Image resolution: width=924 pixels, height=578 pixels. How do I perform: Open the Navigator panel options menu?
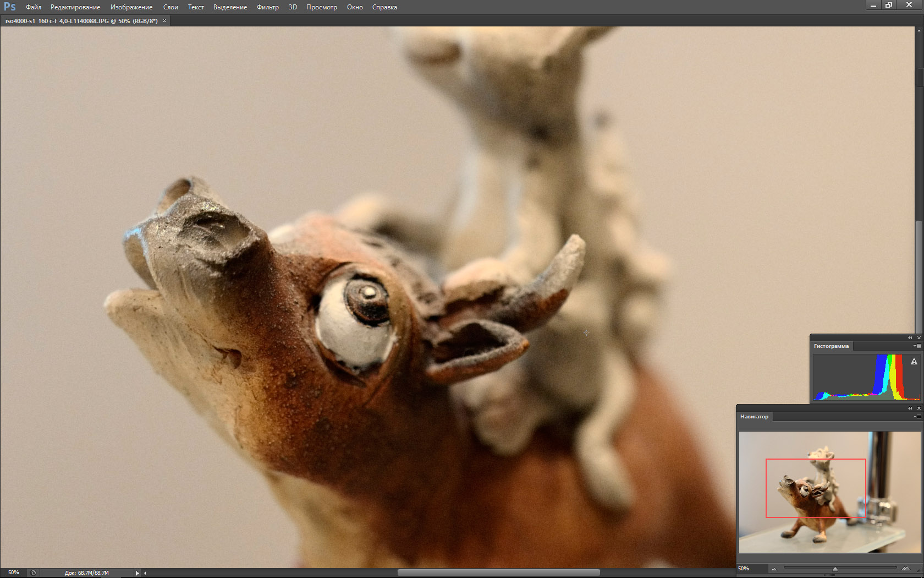(917, 417)
